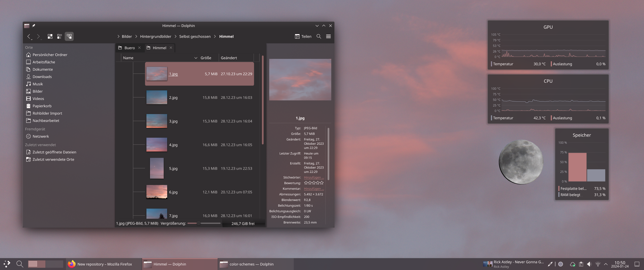
Task: Open Dolphin search magnifier
Action: (x=319, y=36)
